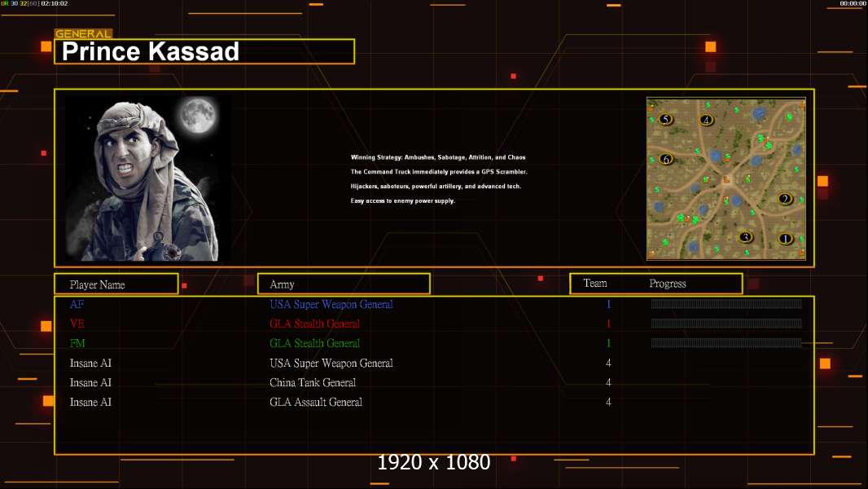Click the Command Truck GPS Scrambler line
This screenshot has height=489, width=868.
point(439,172)
